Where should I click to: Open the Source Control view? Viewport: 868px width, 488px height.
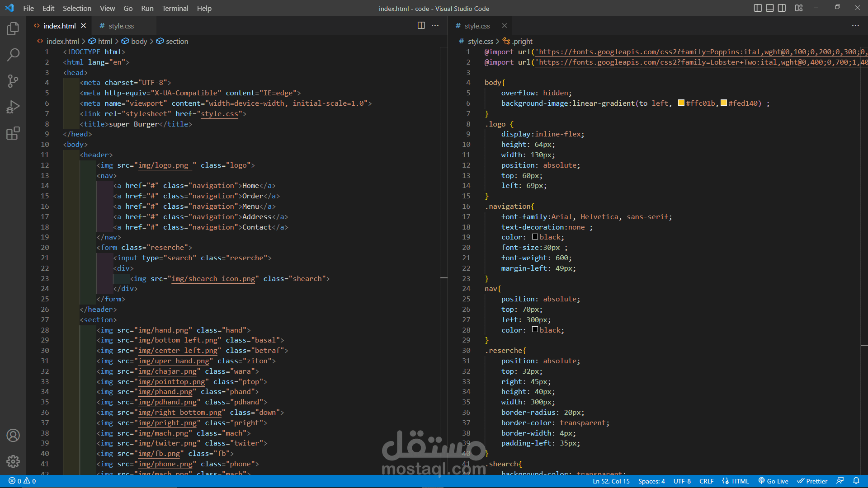point(13,81)
